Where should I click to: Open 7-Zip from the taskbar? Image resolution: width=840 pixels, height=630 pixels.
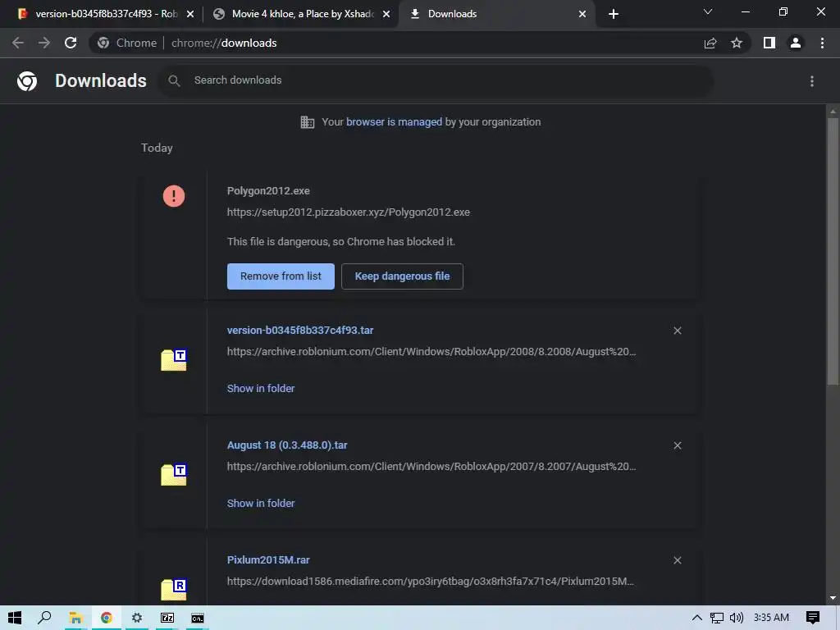tap(167, 618)
